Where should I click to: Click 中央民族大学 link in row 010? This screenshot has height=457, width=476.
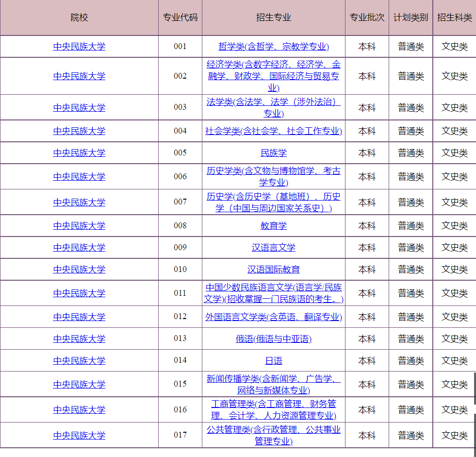click(79, 270)
